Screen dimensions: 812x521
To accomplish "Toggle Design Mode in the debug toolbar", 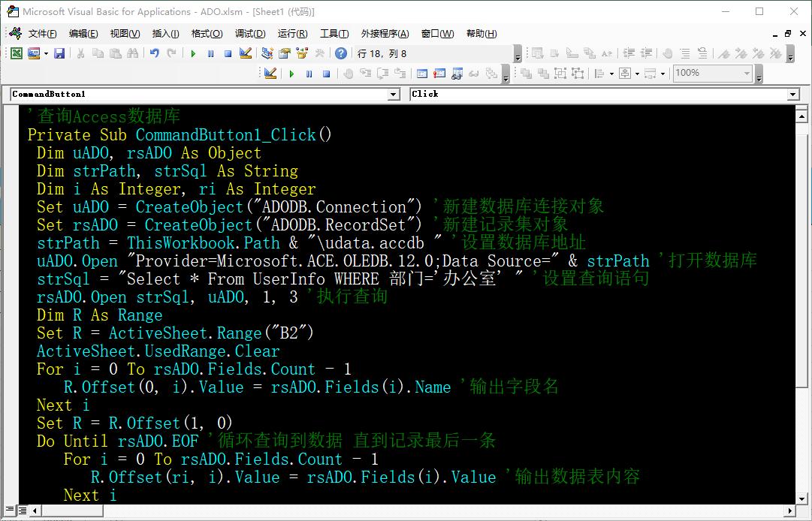I will (x=270, y=74).
